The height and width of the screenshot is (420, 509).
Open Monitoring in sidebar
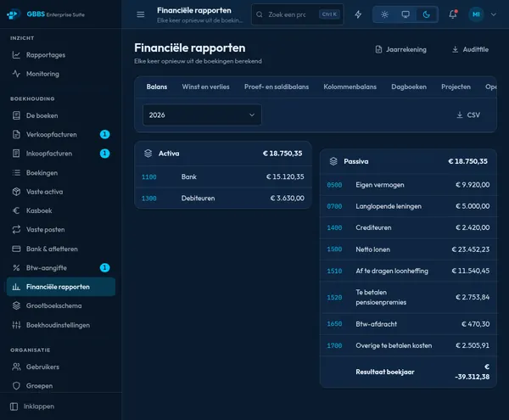pos(61,74)
